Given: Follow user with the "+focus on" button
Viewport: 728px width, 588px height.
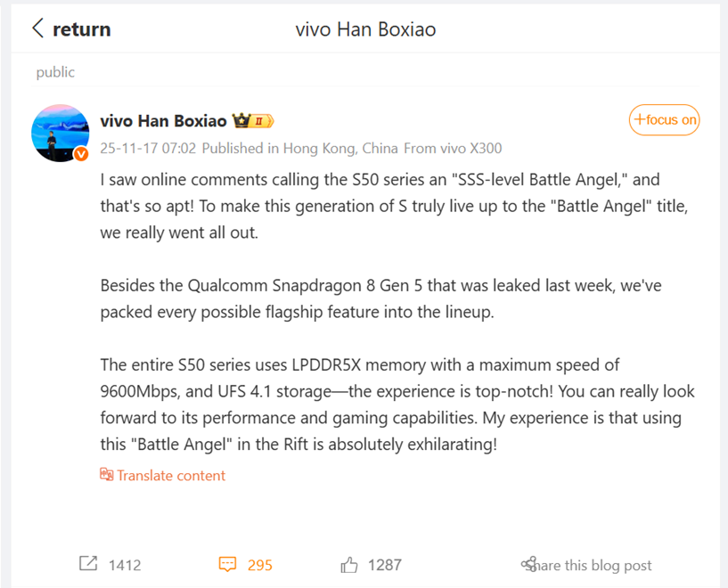Looking at the screenshot, I should [664, 119].
